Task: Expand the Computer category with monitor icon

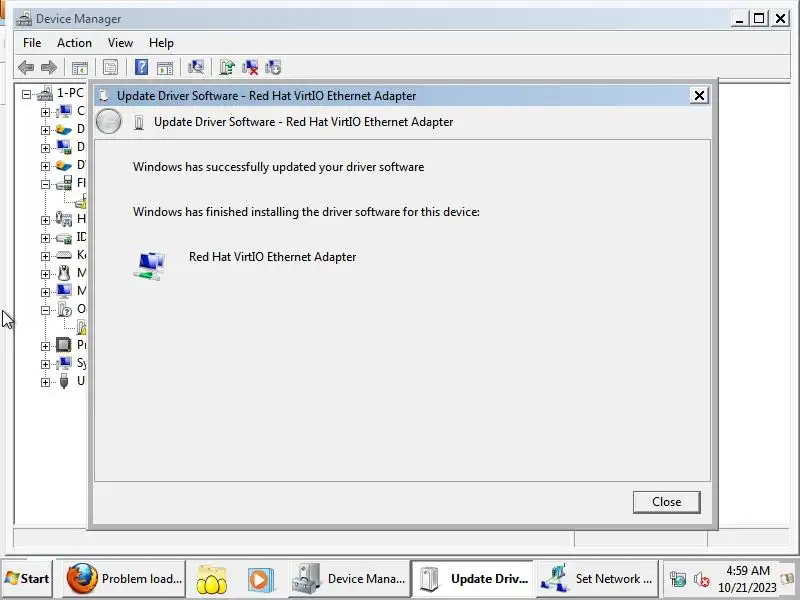Action: 45,112
